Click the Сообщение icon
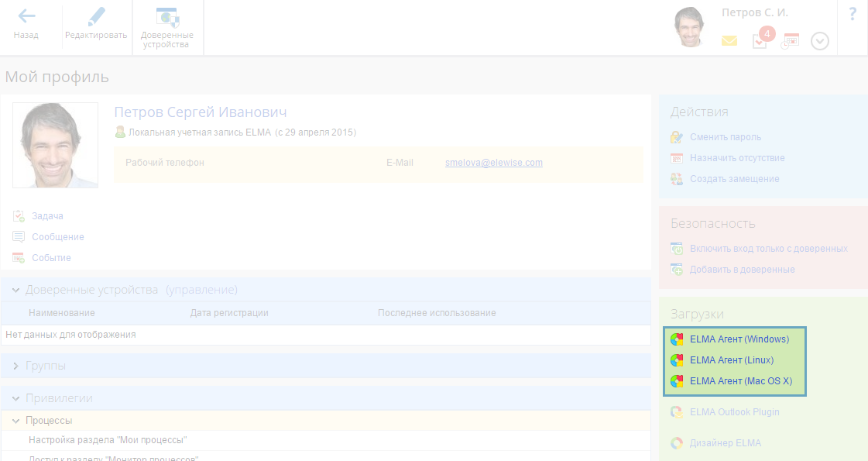 19,237
